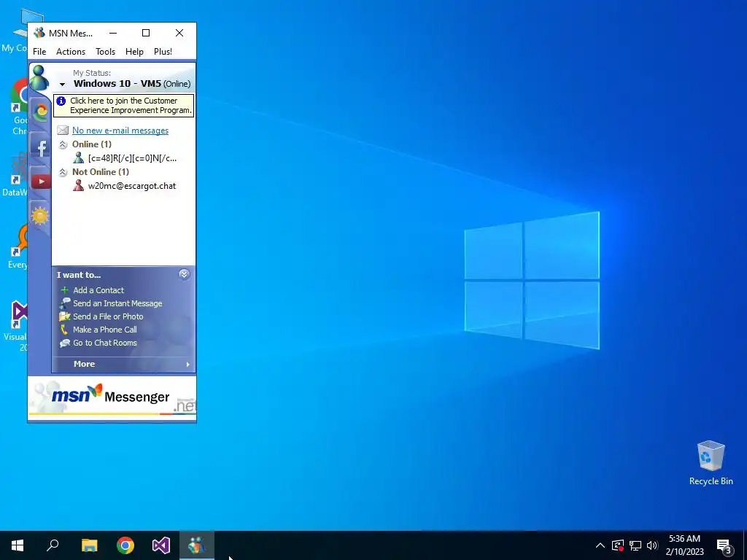Open the YouTube tab in MSN sidebar
Viewport: 747px width, 560px height.
(41, 182)
